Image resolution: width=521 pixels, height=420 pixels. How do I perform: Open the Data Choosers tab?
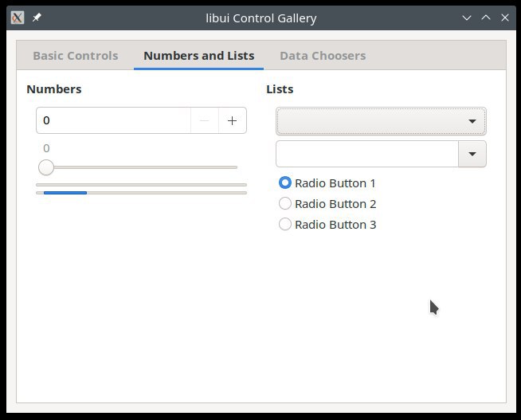point(323,56)
